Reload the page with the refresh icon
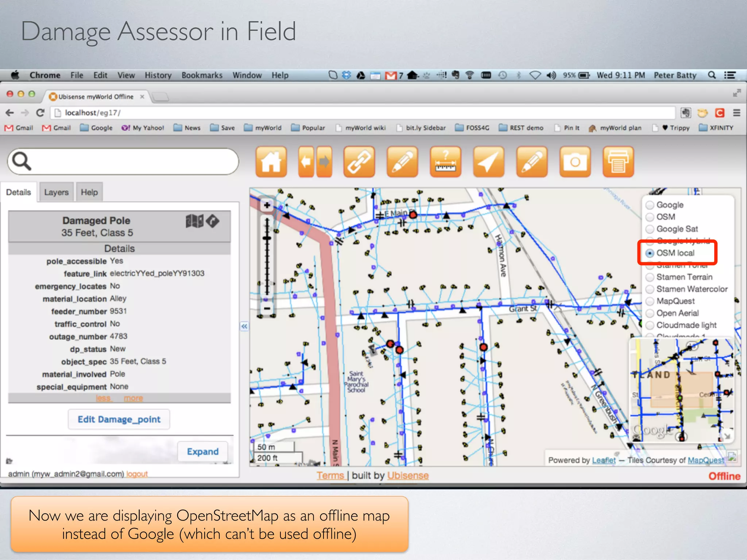Viewport: 747px width, 560px height. point(40,113)
